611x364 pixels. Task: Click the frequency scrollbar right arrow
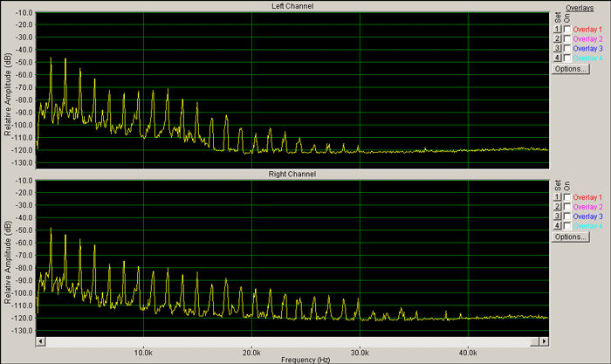pyautogui.click(x=544, y=341)
